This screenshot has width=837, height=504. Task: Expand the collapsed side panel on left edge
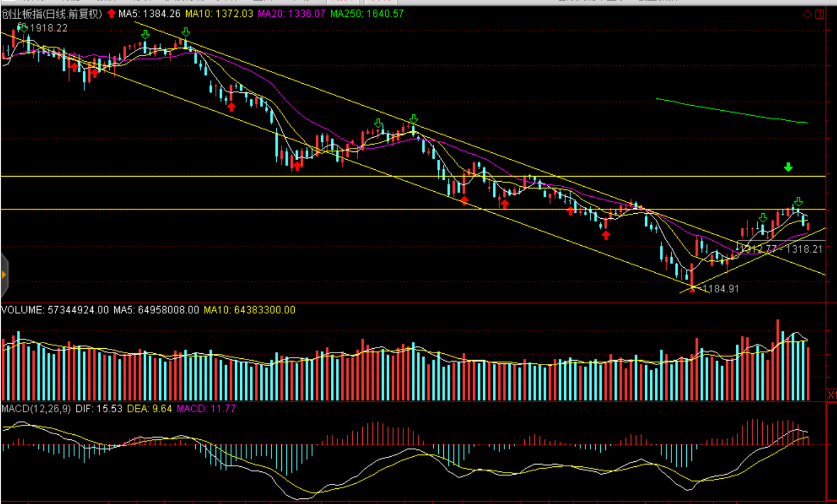(4, 274)
